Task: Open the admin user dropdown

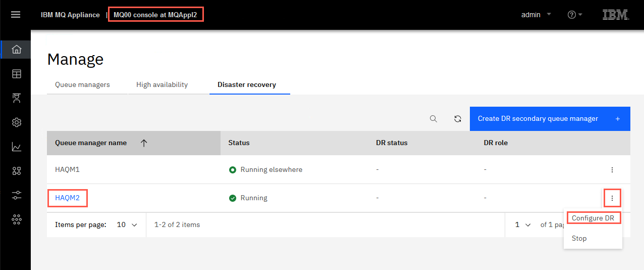Action: (x=536, y=15)
